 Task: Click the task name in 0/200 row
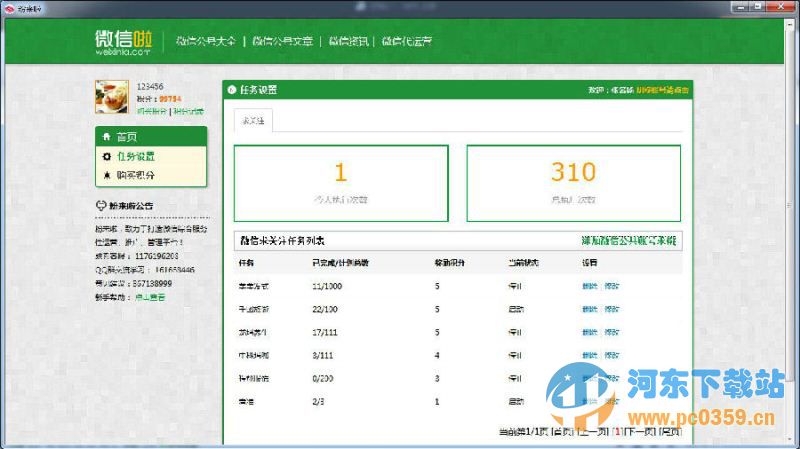point(254,379)
